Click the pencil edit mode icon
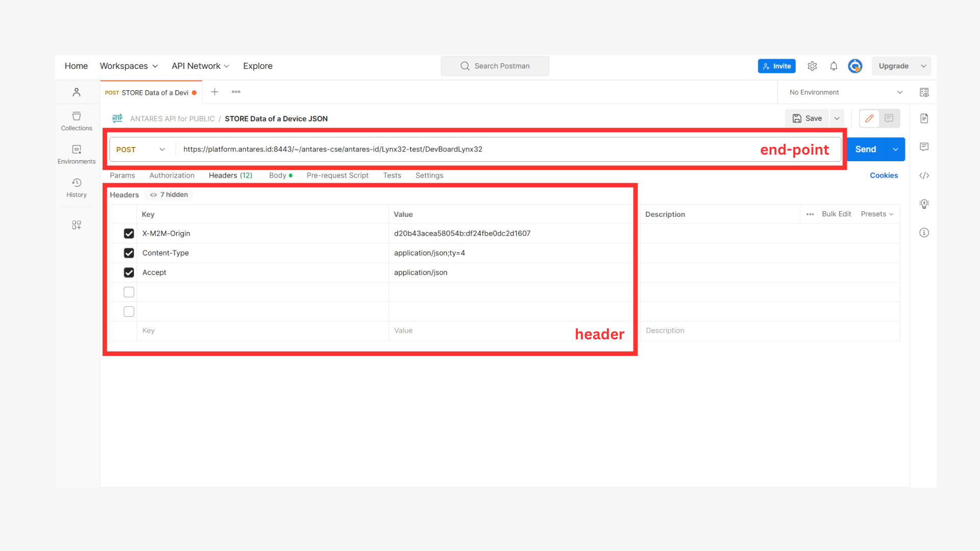This screenshot has width=980, height=551. click(x=869, y=118)
